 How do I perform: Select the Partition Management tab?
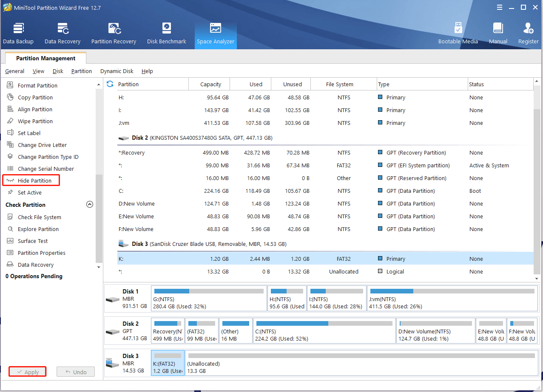[x=45, y=58]
